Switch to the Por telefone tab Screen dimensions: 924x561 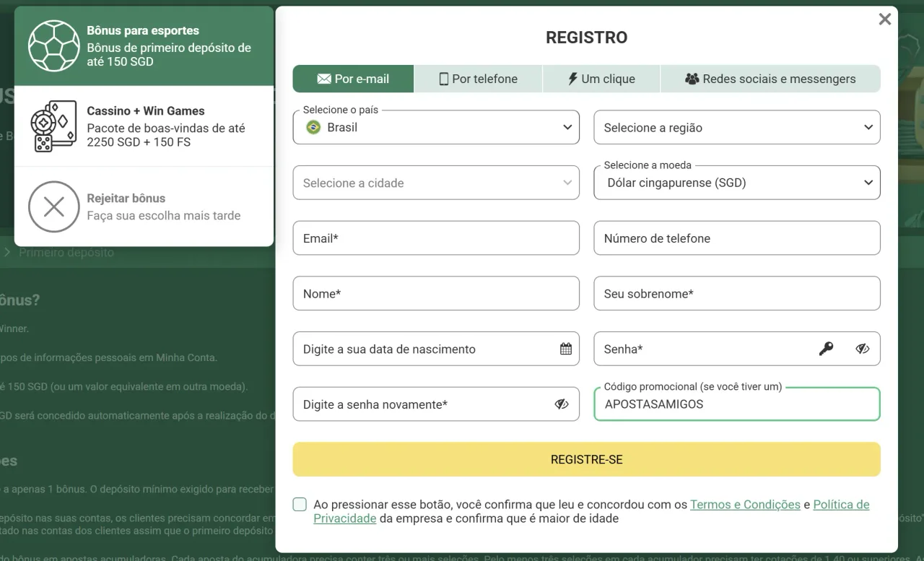click(478, 79)
